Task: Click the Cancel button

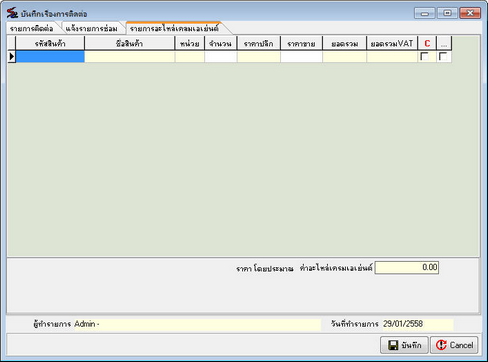Action: [454, 345]
